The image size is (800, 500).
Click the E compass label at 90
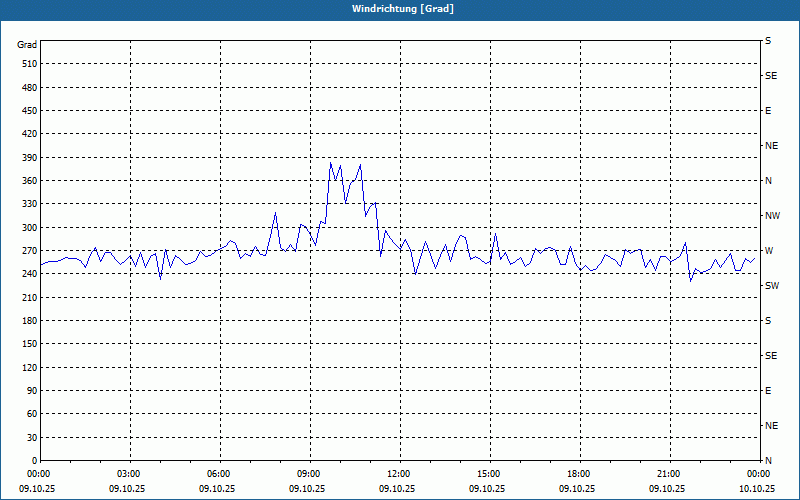pos(768,391)
